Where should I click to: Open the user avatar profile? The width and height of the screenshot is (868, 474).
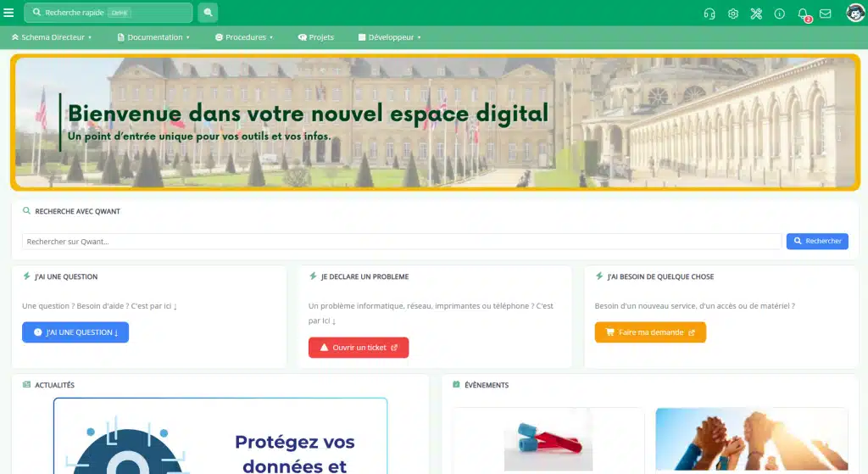(854, 13)
